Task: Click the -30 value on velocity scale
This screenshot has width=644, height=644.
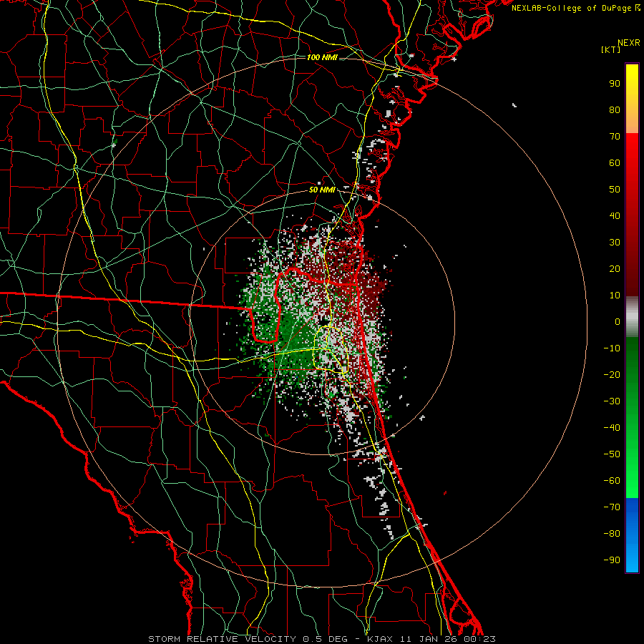Action: click(612, 401)
